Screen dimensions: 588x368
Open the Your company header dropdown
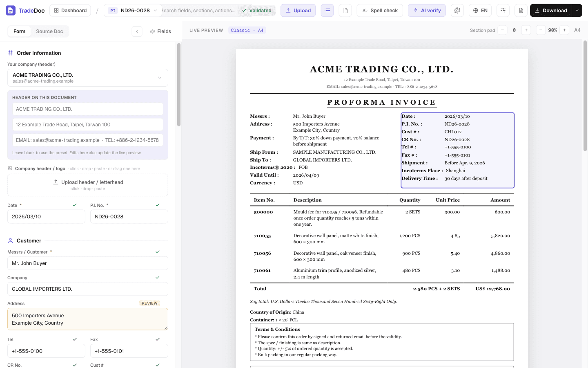(88, 78)
